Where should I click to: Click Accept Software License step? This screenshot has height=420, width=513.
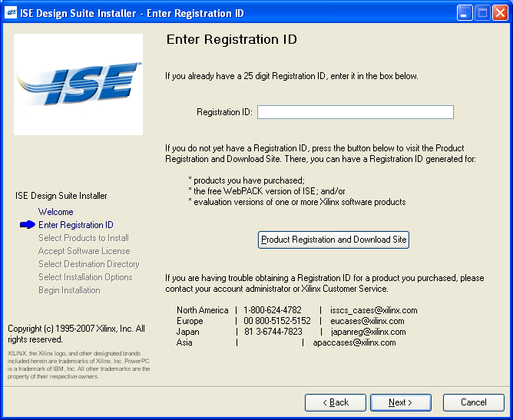click(x=84, y=251)
